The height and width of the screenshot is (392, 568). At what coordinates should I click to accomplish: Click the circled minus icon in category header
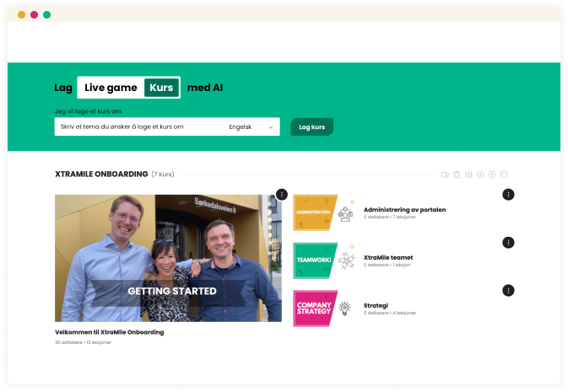click(x=504, y=175)
